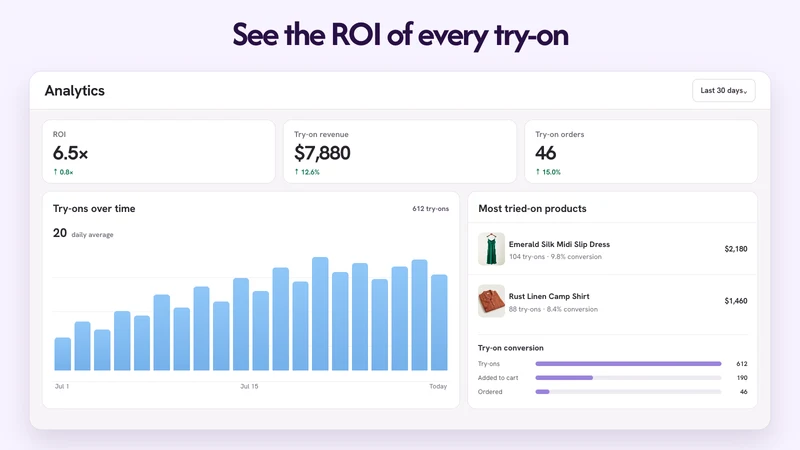Click the ROI up arrow 0.8× change
Screen dimensions: 800x450
(x=63, y=172)
